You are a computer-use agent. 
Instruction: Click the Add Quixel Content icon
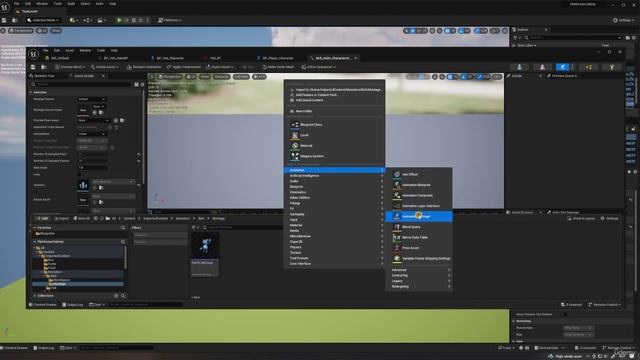click(292, 100)
